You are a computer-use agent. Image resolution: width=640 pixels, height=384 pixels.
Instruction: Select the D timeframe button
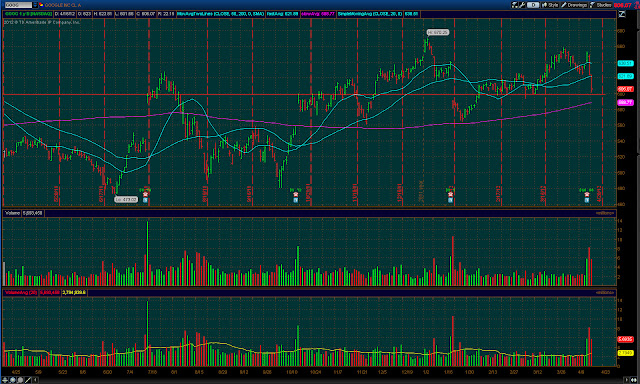click(x=533, y=5)
